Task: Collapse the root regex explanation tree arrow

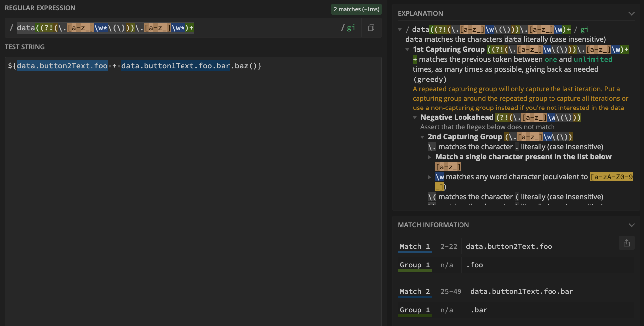Action: click(x=400, y=30)
